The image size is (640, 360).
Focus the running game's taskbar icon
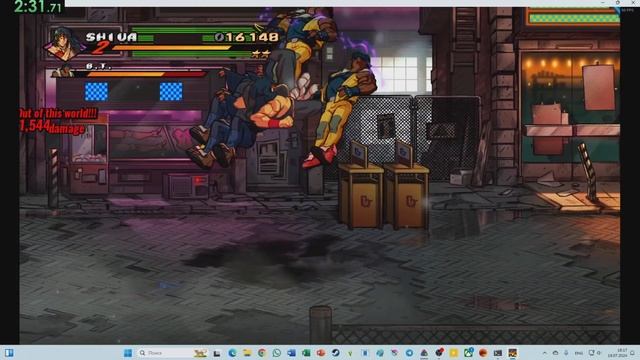pyautogui.click(x=513, y=353)
